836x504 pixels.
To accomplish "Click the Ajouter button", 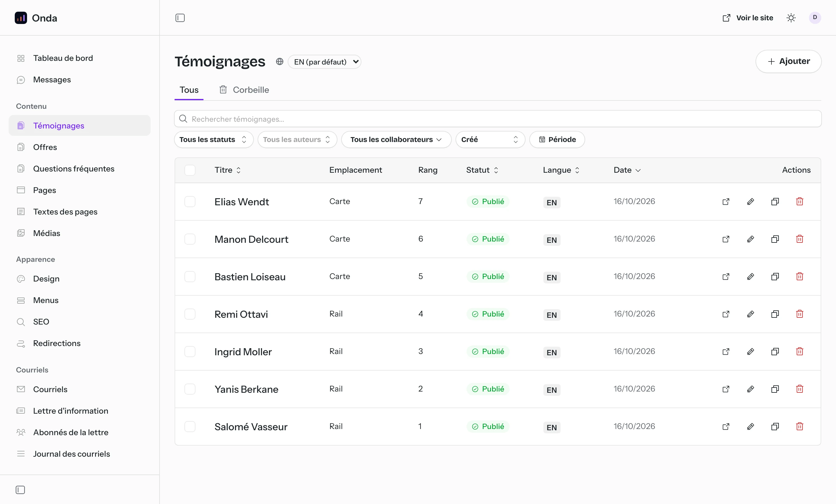I will (x=788, y=61).
